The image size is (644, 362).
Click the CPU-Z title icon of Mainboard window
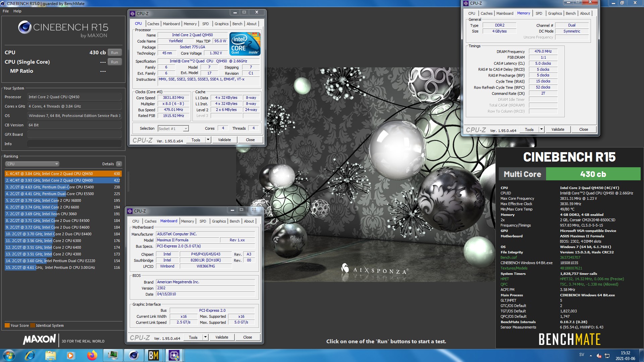pos(130,211)
